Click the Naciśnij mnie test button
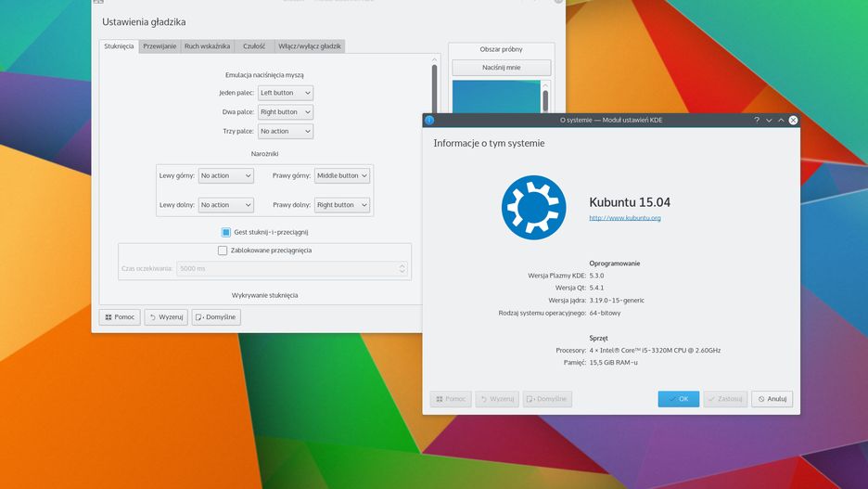Screen dimensions: 868x489 tap(502, 68)
